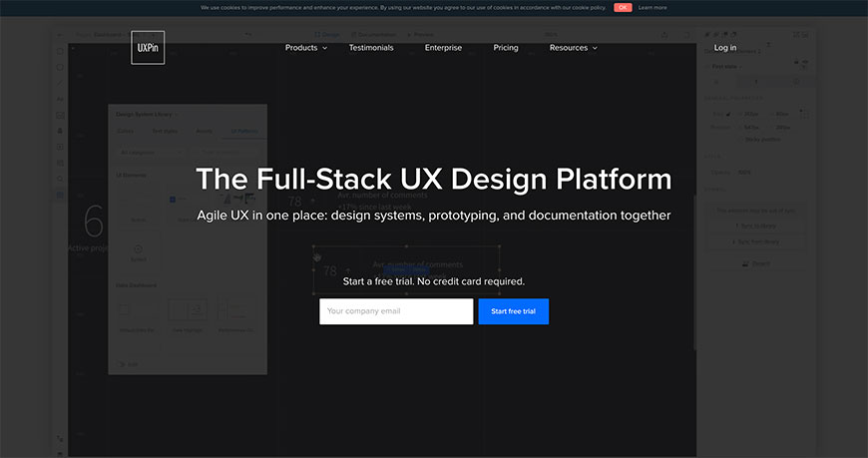This screenshot has width=868, height=458.
Task: Accept cookies with the OK button
Action: pos(623,7)
